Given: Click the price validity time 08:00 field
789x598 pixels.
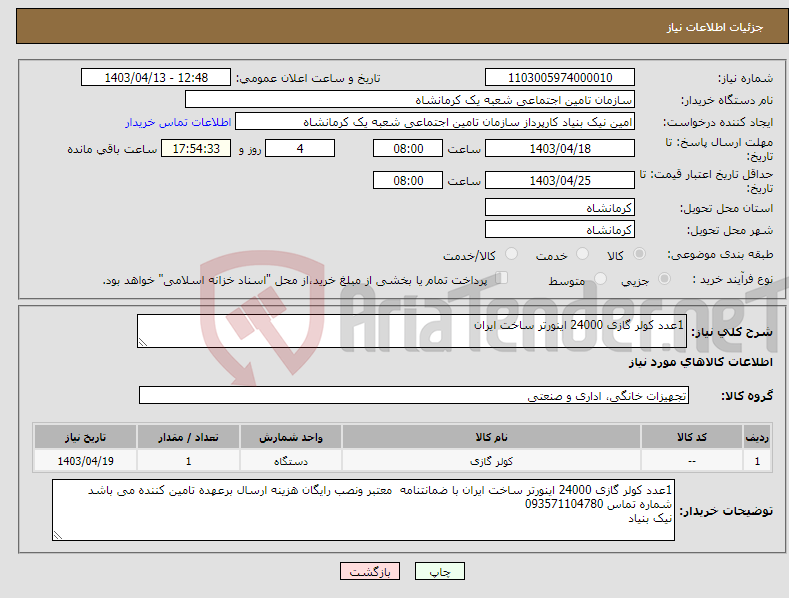Looking at the screenshot, I should 408,180.
